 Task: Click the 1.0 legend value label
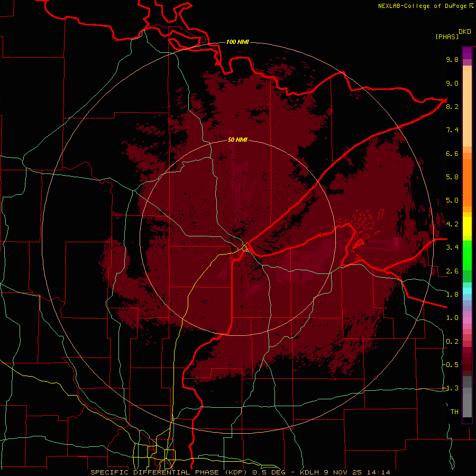click(452, 317)
